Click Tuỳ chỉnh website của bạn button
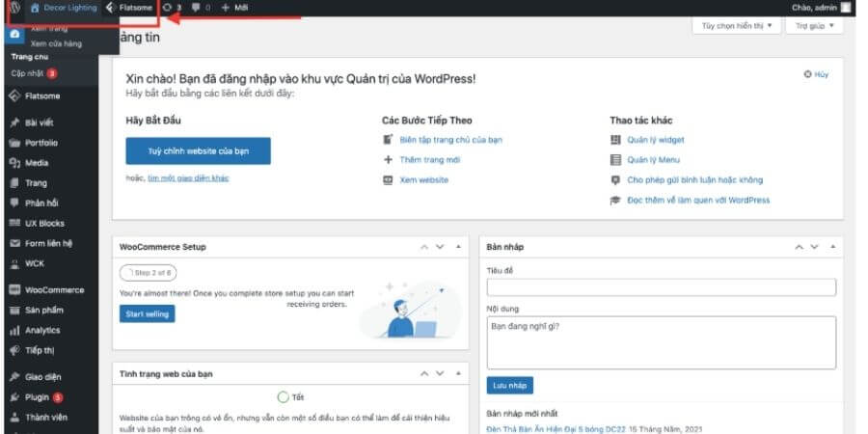The image size is (868, 434). 198,151
